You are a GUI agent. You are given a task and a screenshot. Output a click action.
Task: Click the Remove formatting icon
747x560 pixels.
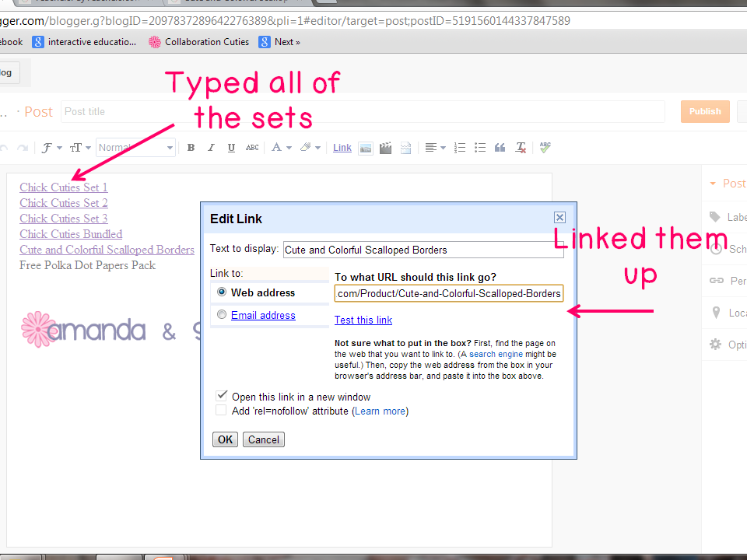coord(520,147)
